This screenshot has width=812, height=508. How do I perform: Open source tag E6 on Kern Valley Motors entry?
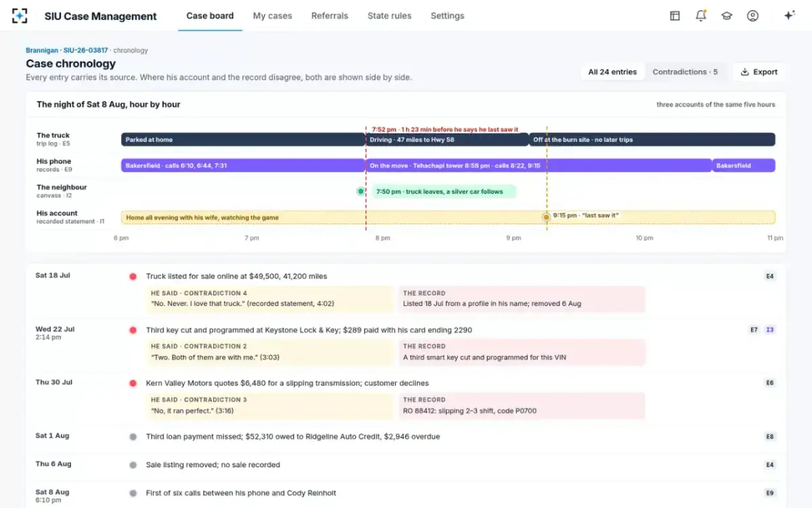click(770, 383)
